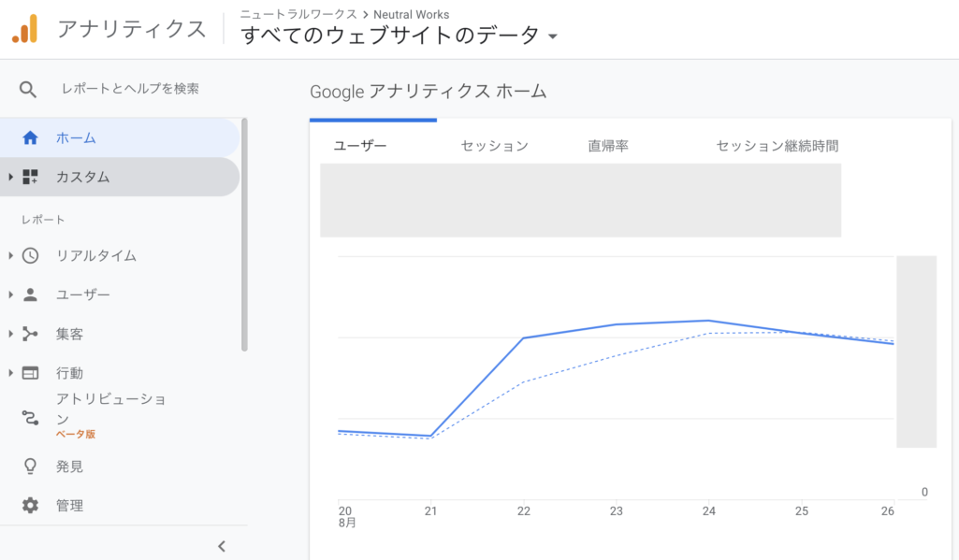Screen dimensions: 959x560
Task: Open the 集客 report icon
Action: (28, 332)
